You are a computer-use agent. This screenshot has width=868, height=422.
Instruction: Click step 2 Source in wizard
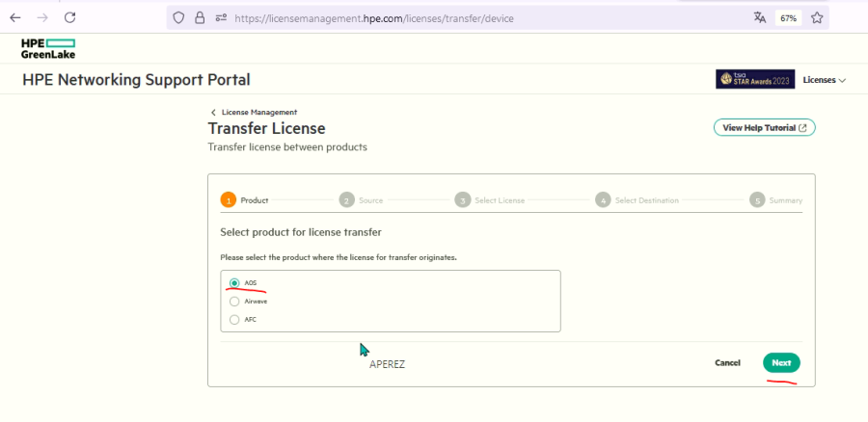pyautogui.click(x=347, y=200)
